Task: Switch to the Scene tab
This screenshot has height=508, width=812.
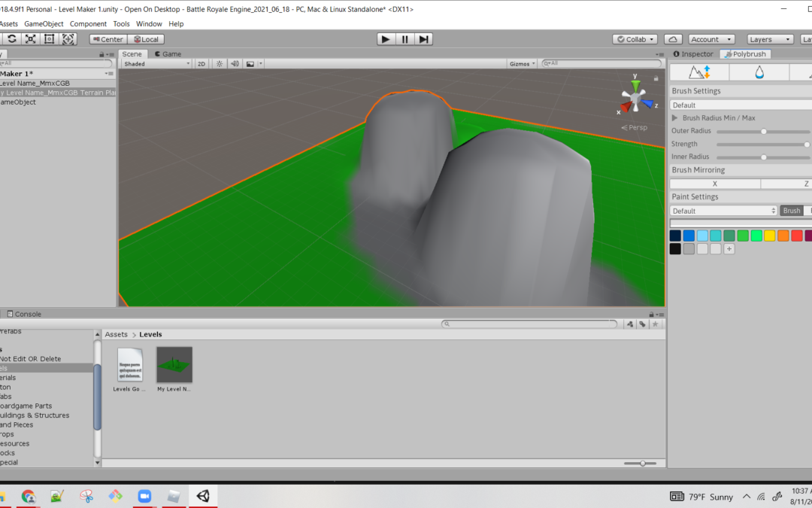Action: pos(132,54)
